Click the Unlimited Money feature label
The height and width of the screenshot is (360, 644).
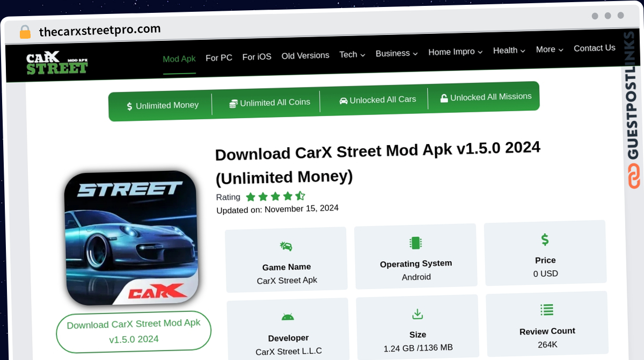click(167, 105)
